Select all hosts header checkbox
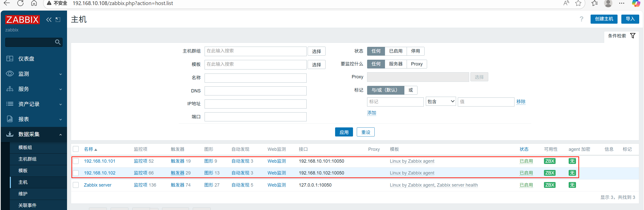 pyautogui.click(x=76, y=149)
